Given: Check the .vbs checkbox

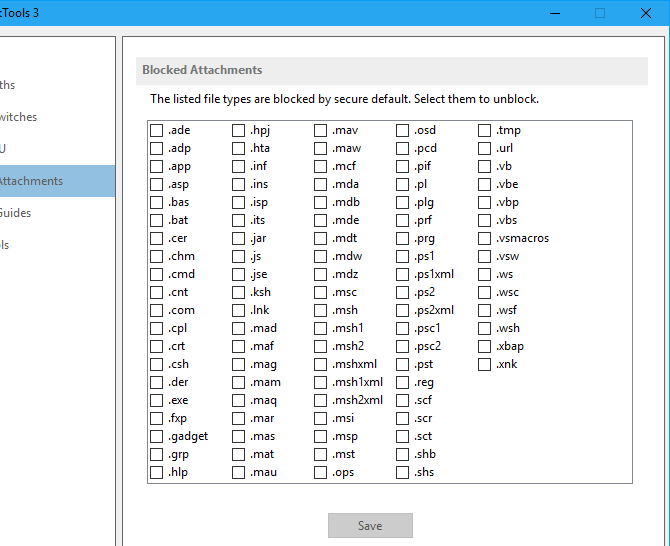Looking at the screenshot, I should pos(485,220).
